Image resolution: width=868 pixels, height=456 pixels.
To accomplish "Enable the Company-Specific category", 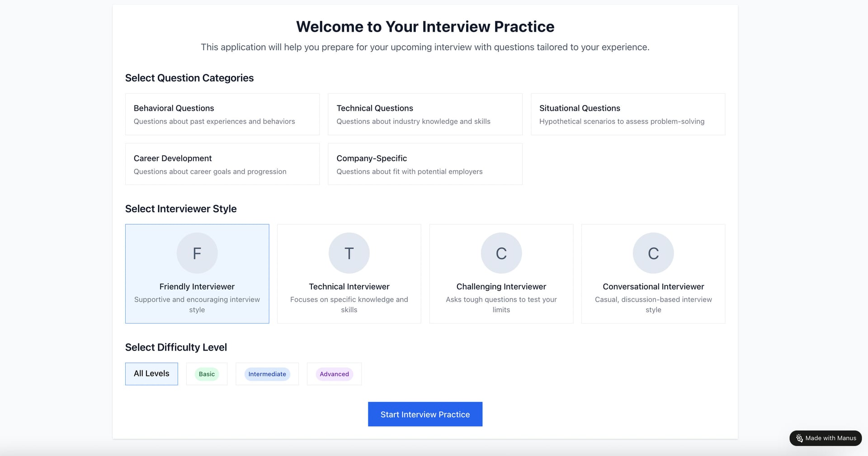I will tap(425, 164).
